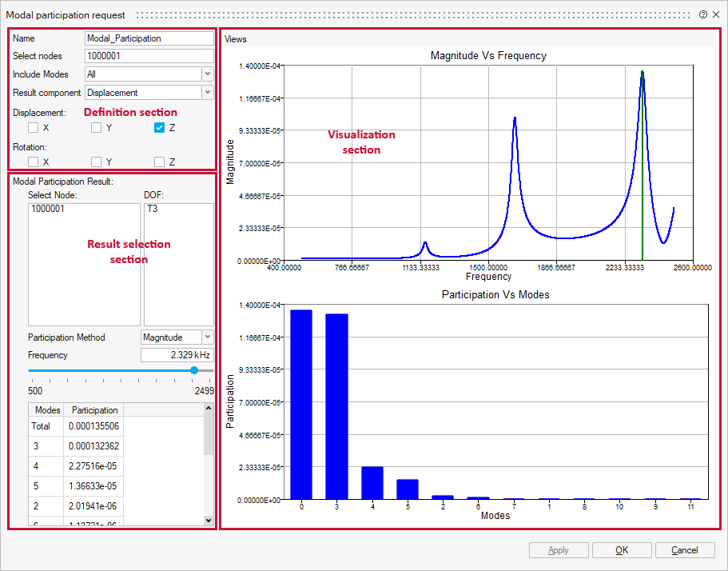
Task: Select T3 in the DOF list
Action: (152, 209)
